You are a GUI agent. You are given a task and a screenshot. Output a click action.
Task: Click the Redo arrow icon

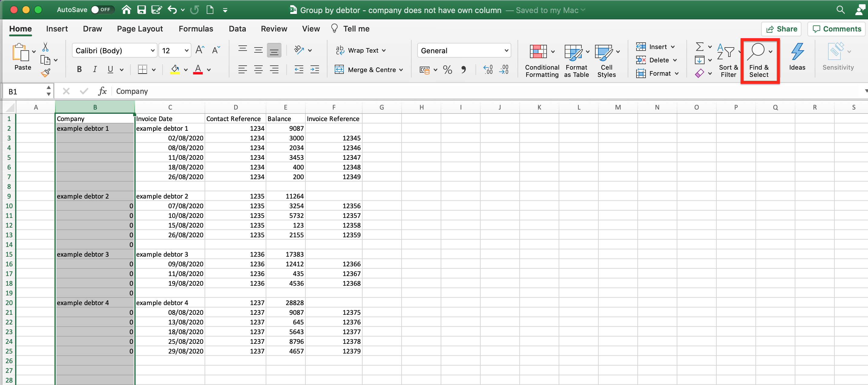(194, 10)
